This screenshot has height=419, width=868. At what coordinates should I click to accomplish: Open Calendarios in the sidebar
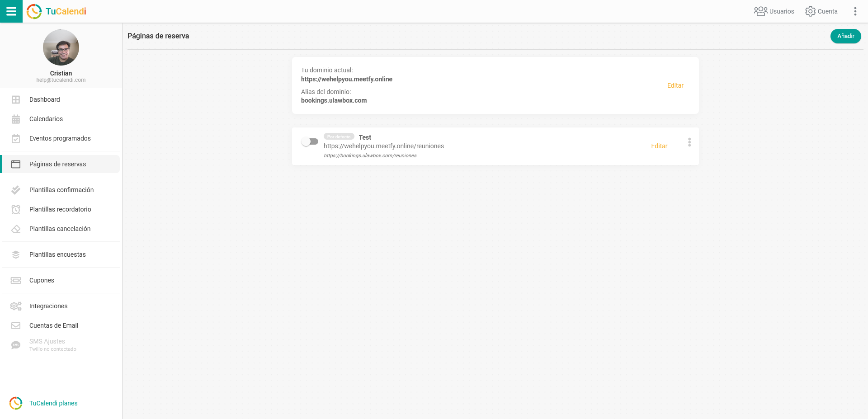pyautogui.click(x=46, y=119)
